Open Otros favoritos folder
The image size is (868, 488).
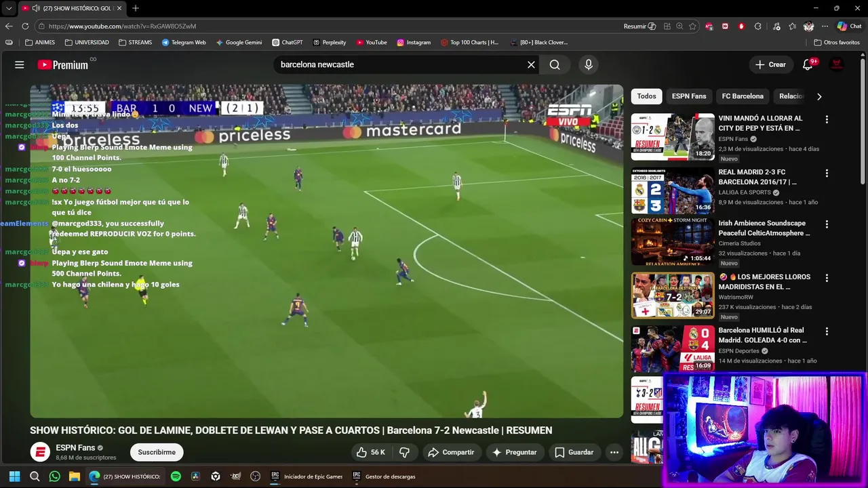click(x=836, y=42)
